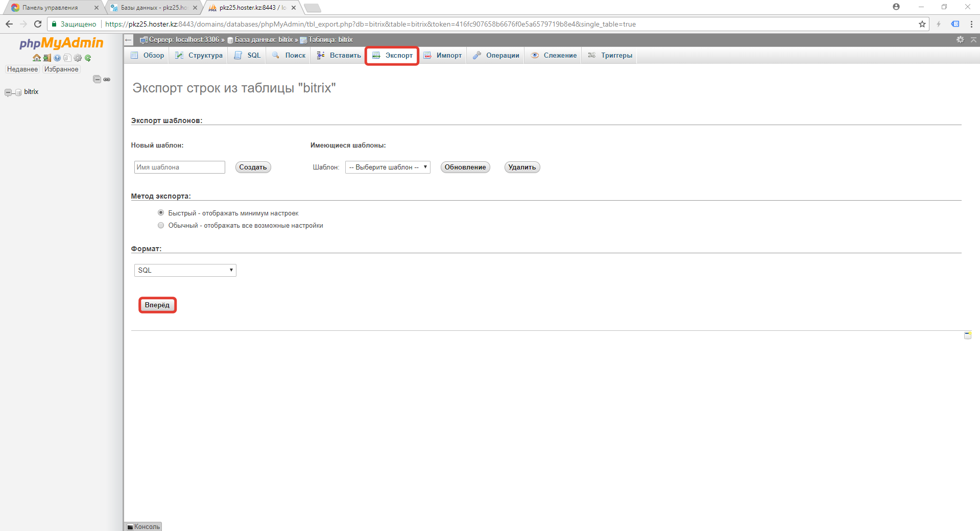The image size is (980, 531).
Task: Open the Таблица: bitrix breadcrumb
Action: tap(326, 40)
